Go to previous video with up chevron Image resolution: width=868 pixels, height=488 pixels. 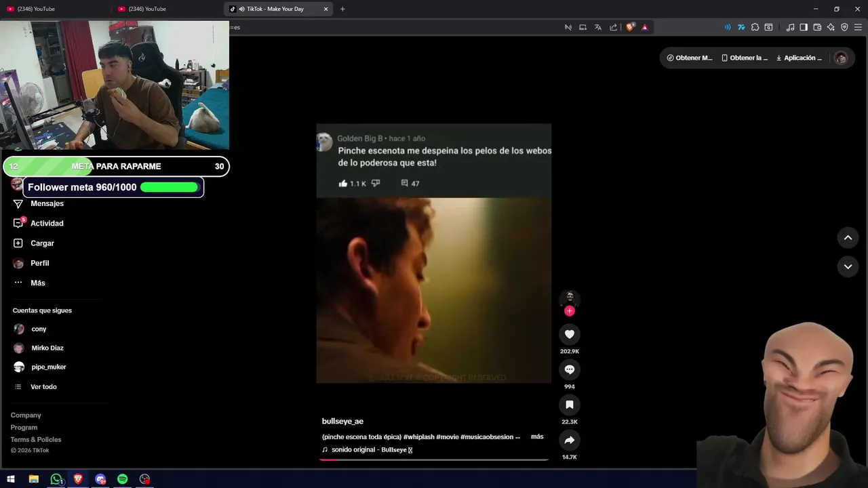(x=848, y=238)
